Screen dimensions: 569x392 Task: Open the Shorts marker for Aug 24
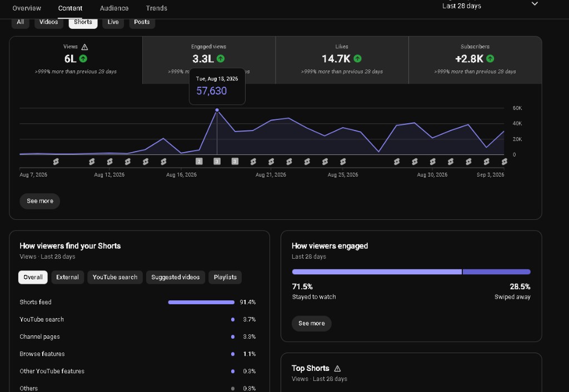coord(325,162)
